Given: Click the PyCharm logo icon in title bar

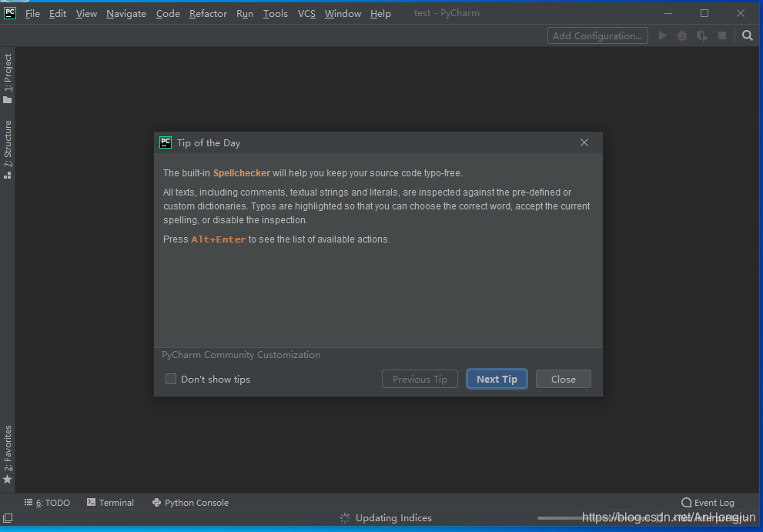Looking at the screenshot, I should tap(10, 13).
